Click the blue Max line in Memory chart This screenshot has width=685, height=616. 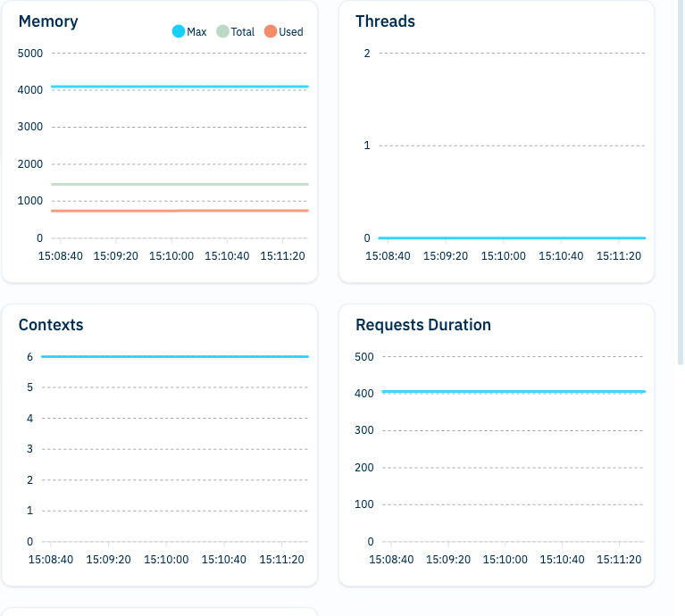pyautogui.click(x=179, y=87)
